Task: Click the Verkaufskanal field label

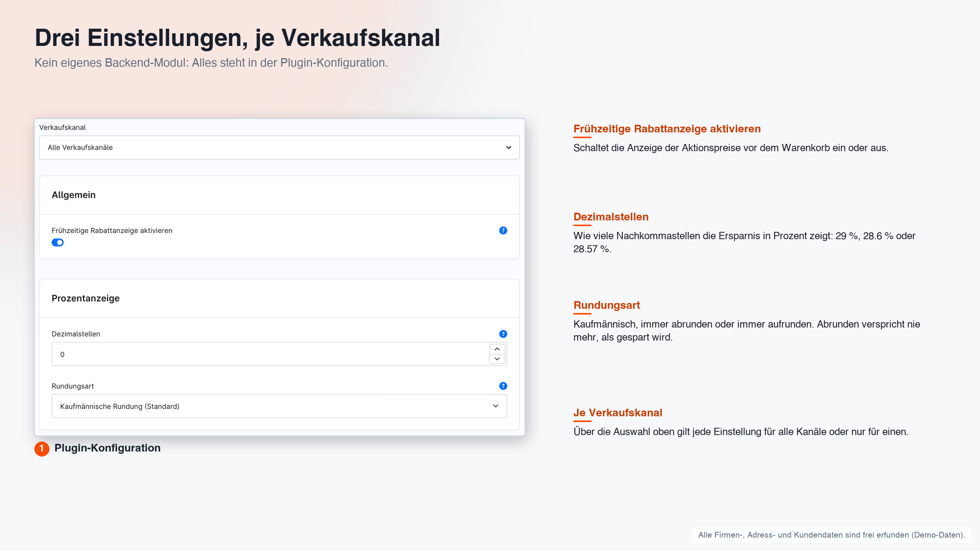Action: pyautogui.click(x=62, y=127)
